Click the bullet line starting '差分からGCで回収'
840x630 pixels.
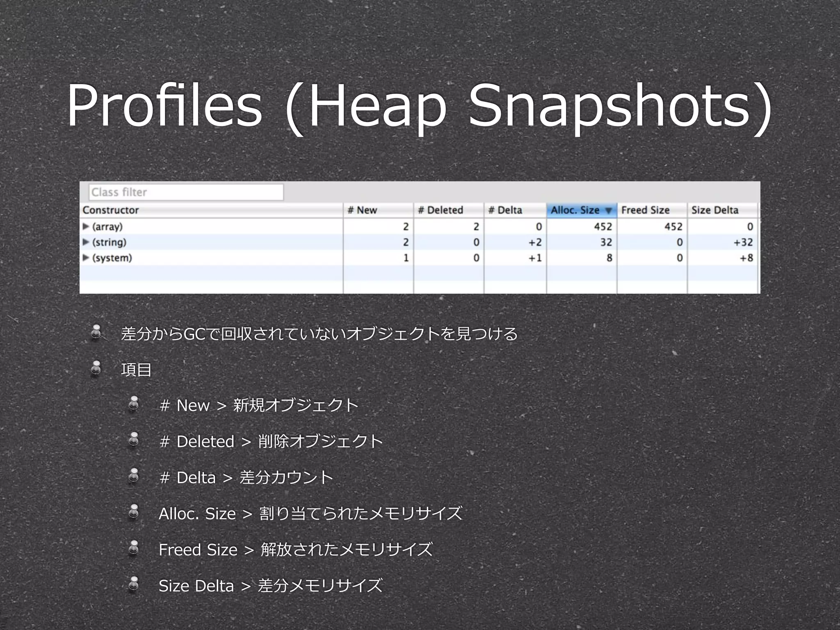319,333
